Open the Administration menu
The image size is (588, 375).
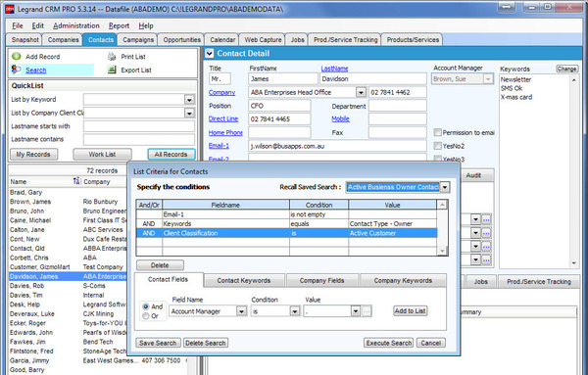coord(76,25)
